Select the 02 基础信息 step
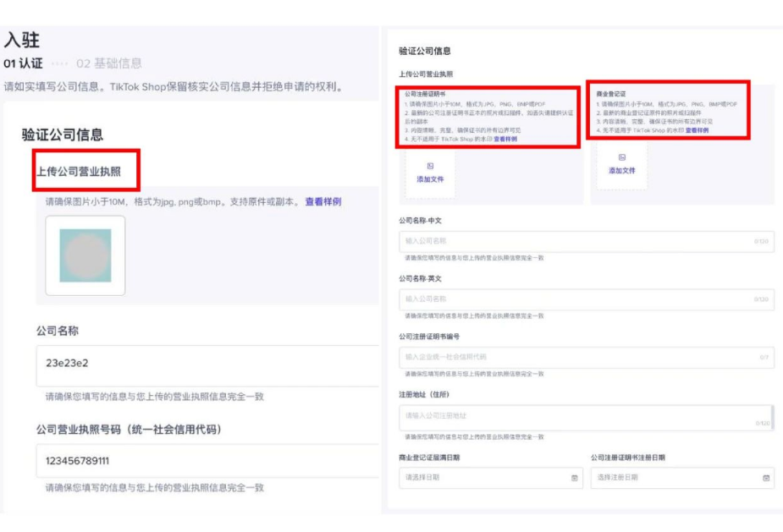This screenshot has height=532, width=783. tap(109, 63)
